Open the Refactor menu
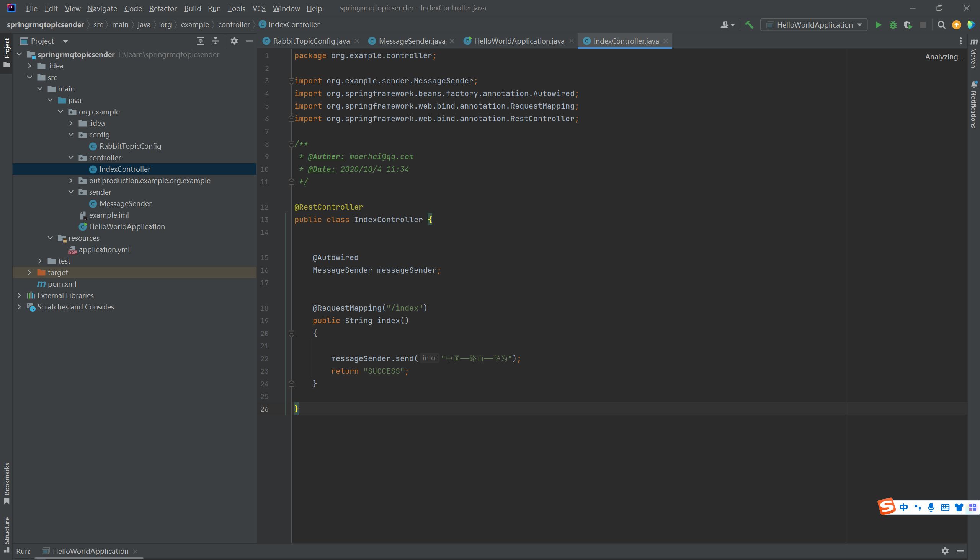The height and width of the screenshot is (560, 980). coord(162,8)
